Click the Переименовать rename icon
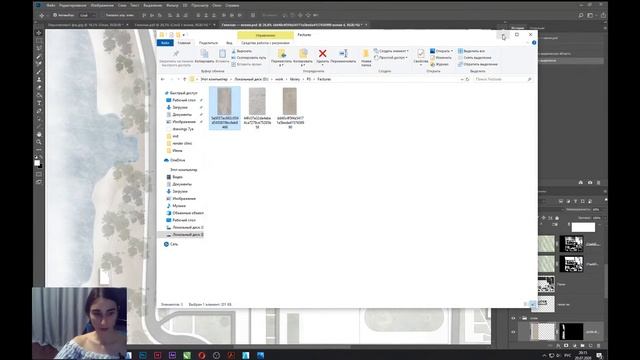This screenshot has width=640, height=360. (x=343, y=53)
